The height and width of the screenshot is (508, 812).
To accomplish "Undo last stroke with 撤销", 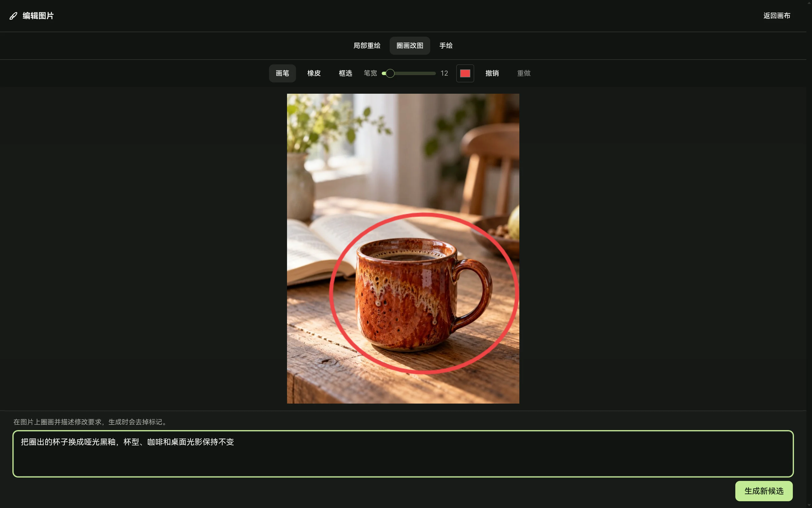I will click(492, 73).
